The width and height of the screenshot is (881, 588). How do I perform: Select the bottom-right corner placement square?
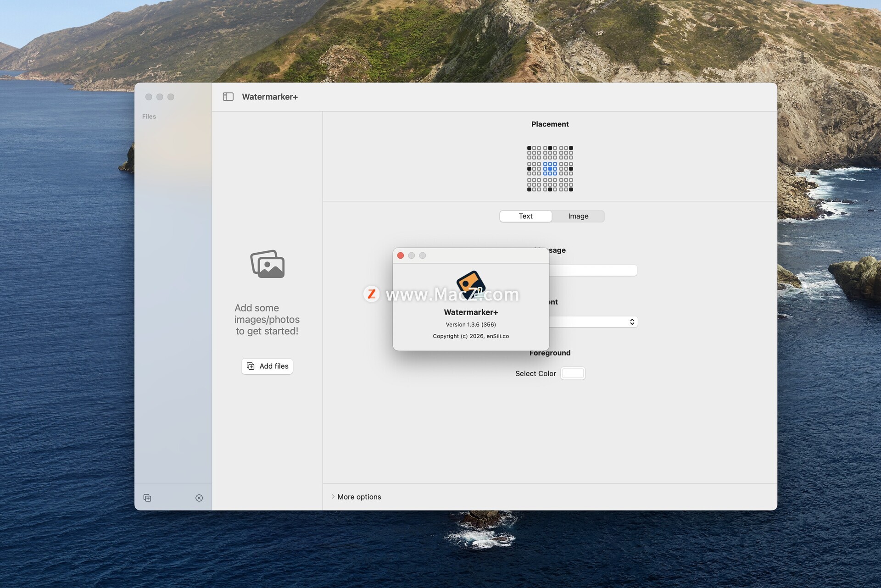pyautogui.click(x=571, y=189)
